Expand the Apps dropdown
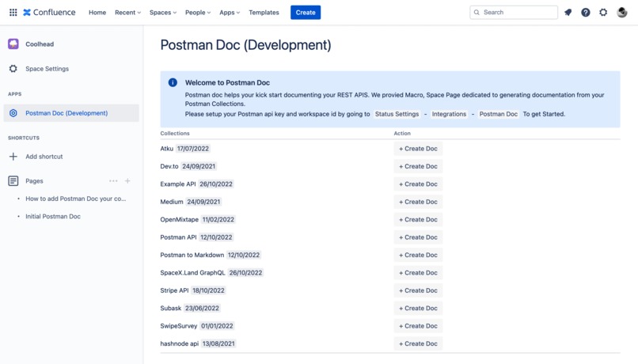This screenshot has height=364, width=638. [x=230, y=12]
